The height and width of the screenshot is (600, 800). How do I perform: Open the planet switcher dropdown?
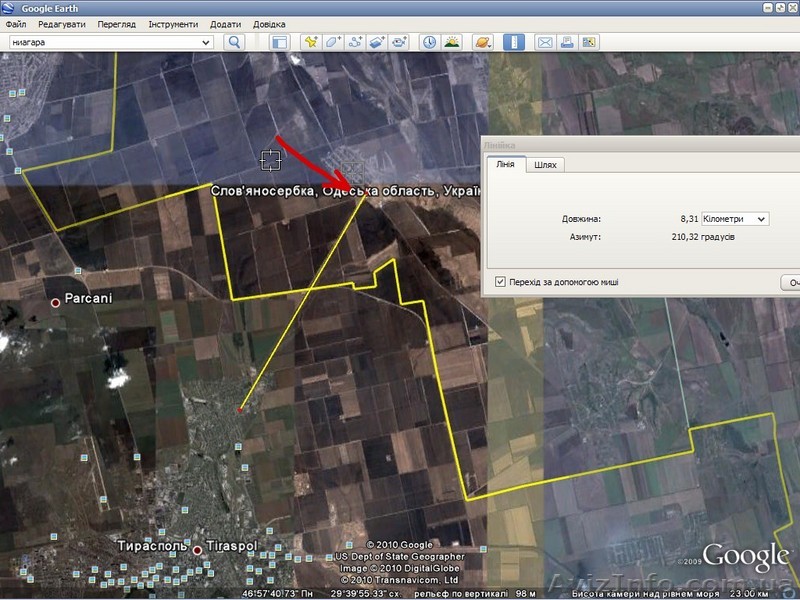pyautogui.click(x=482, y=42)
